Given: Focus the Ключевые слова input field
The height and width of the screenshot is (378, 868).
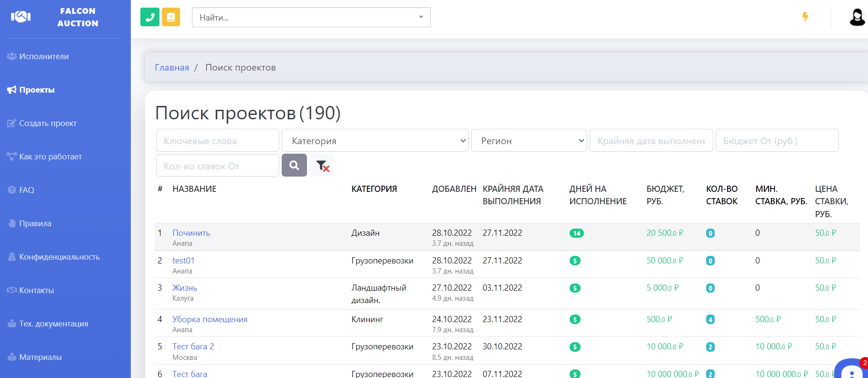Looking at the screenshot, I should click(x=218, y=141).
